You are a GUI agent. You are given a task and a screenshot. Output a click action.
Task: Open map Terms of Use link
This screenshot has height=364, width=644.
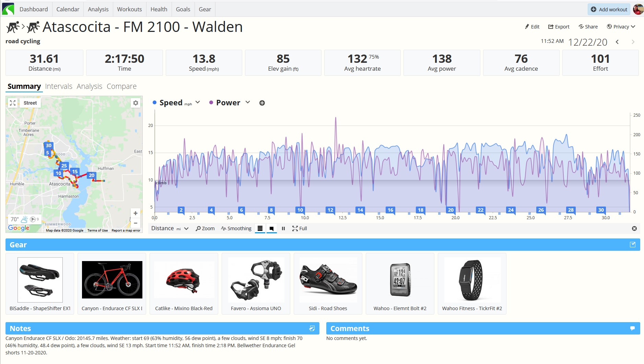click(97, 231)
